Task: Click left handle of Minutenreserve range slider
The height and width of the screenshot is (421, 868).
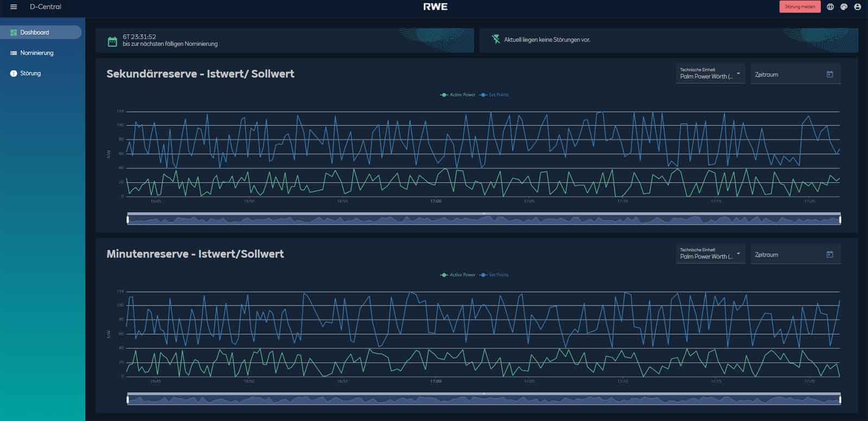Action: 128,399
